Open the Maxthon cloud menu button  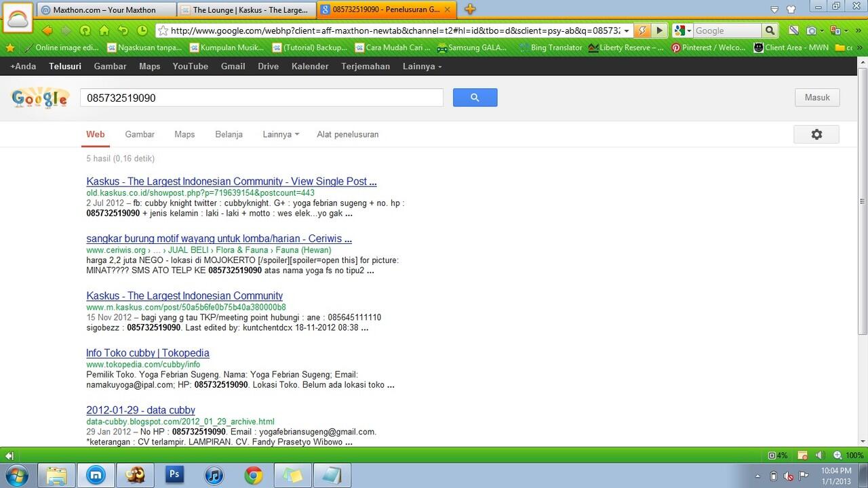click(17, 19)
